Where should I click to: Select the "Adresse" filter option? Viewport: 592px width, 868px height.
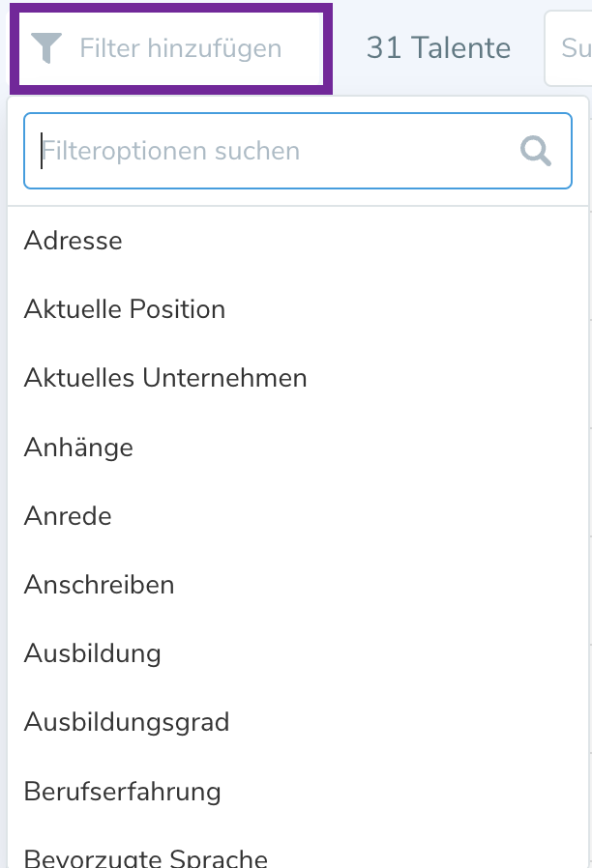74,241
